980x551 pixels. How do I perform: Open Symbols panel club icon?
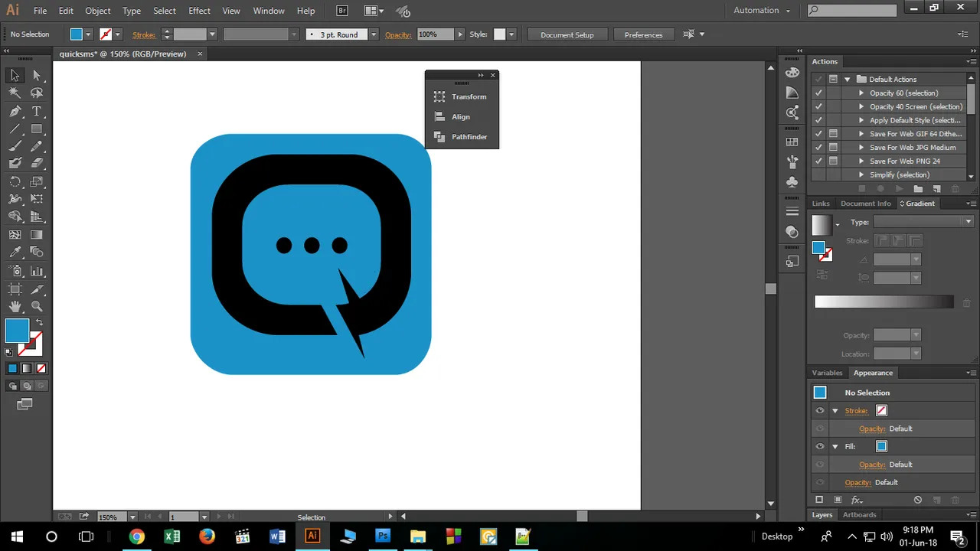[x=792, y=182]
